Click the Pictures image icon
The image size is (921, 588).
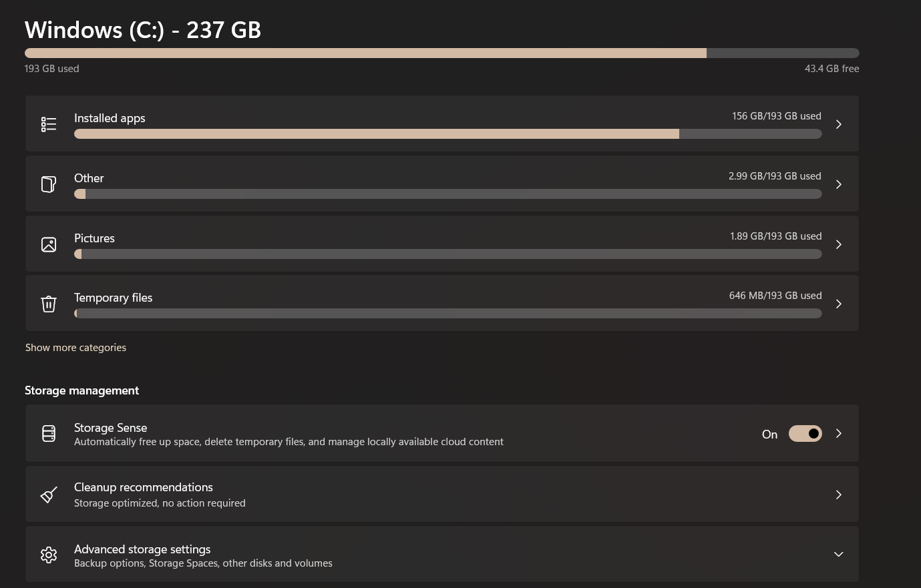point(49,244)
